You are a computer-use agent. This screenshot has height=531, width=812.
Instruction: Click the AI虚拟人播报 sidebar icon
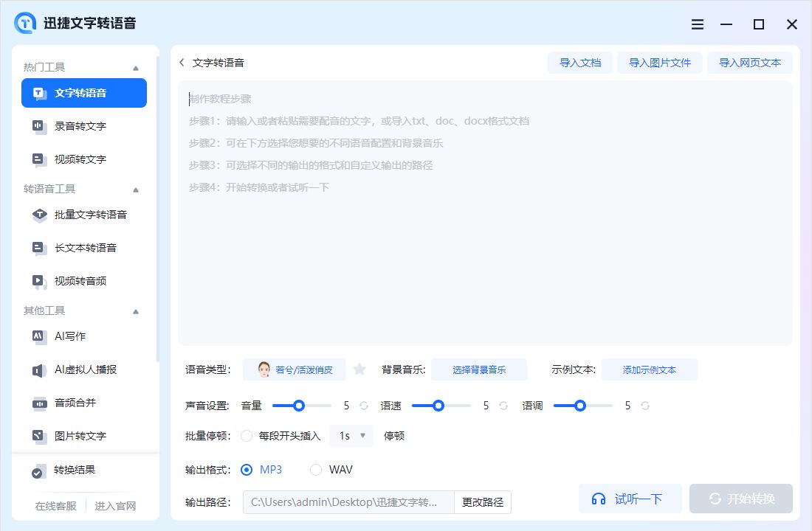(x=39, y=370)
